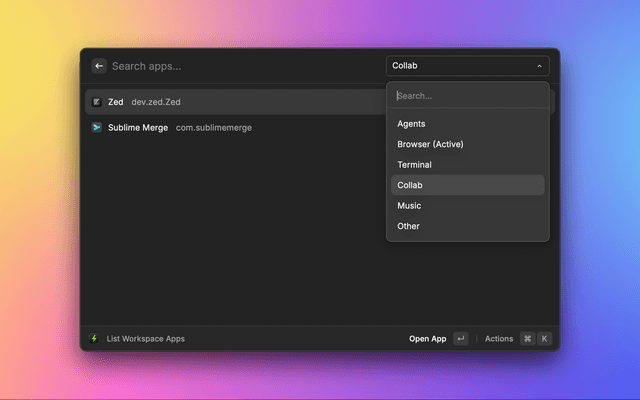
Task: Pick the Collab option in the list
Action: pyautogui.click(x=467, y=185)
